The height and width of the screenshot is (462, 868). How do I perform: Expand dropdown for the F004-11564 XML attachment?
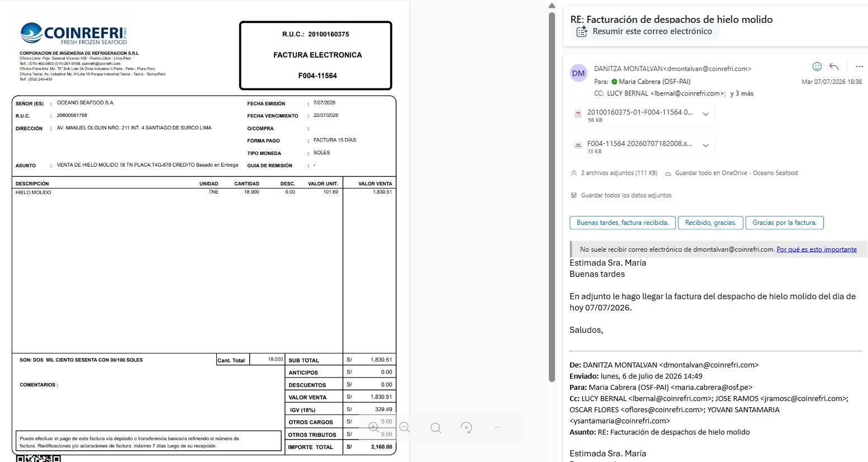(706, 145)
